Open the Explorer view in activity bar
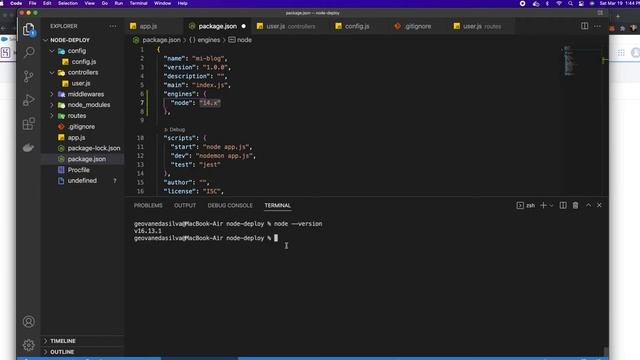This screenshot has width=640, height=360. [29, 29]
